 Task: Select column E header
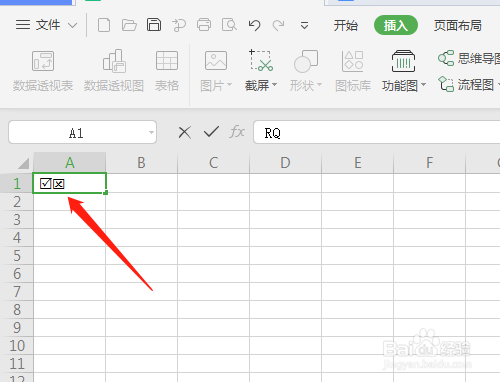click(358, 163)
